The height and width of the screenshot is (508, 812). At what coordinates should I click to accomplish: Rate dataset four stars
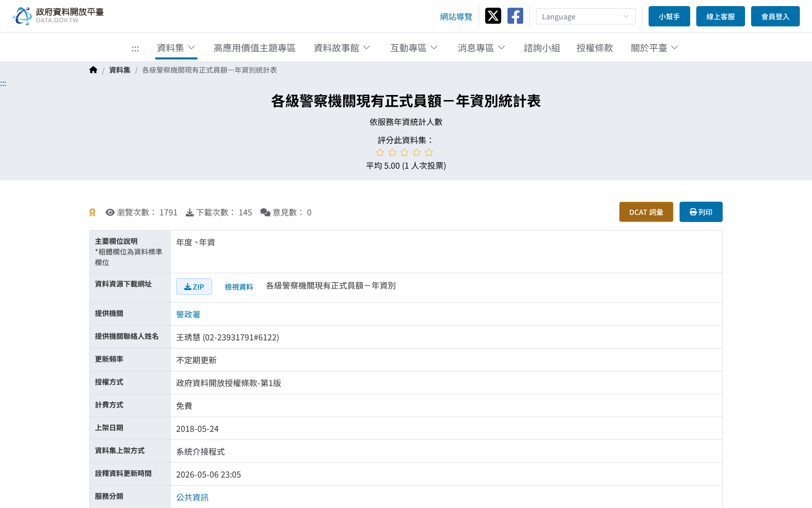coord(417,152)
